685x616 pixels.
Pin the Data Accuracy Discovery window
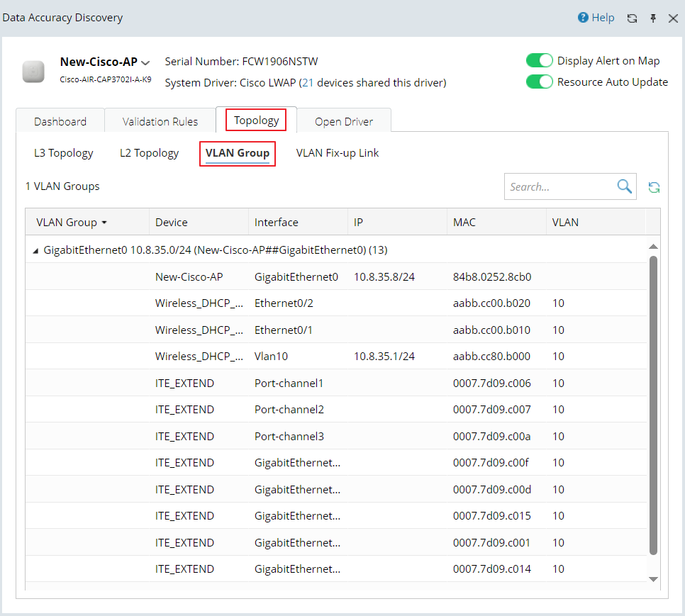point(653,18)
